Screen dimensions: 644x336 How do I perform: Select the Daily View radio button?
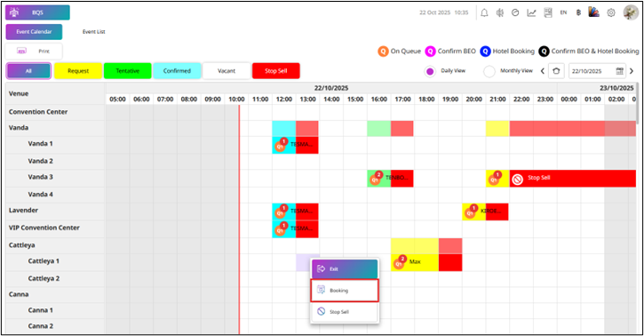click(x=430, y=71)
